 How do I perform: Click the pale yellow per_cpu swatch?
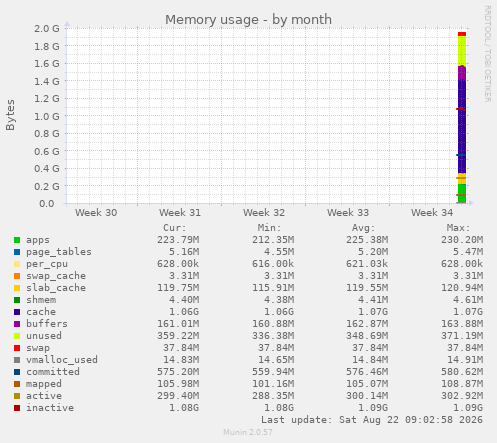tap(17, 264)
